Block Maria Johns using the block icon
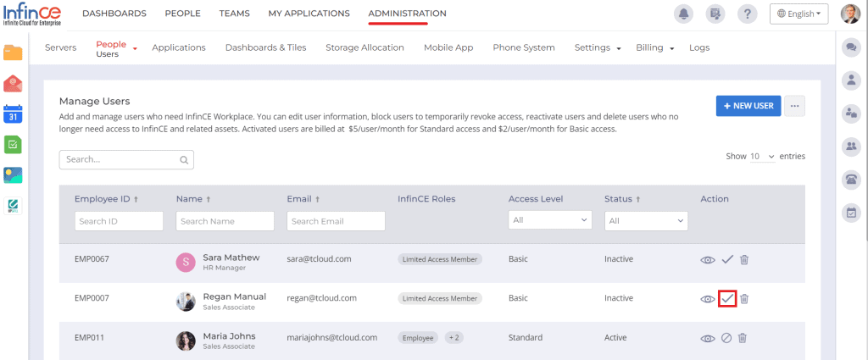868x360 pixels. (726, 338)
